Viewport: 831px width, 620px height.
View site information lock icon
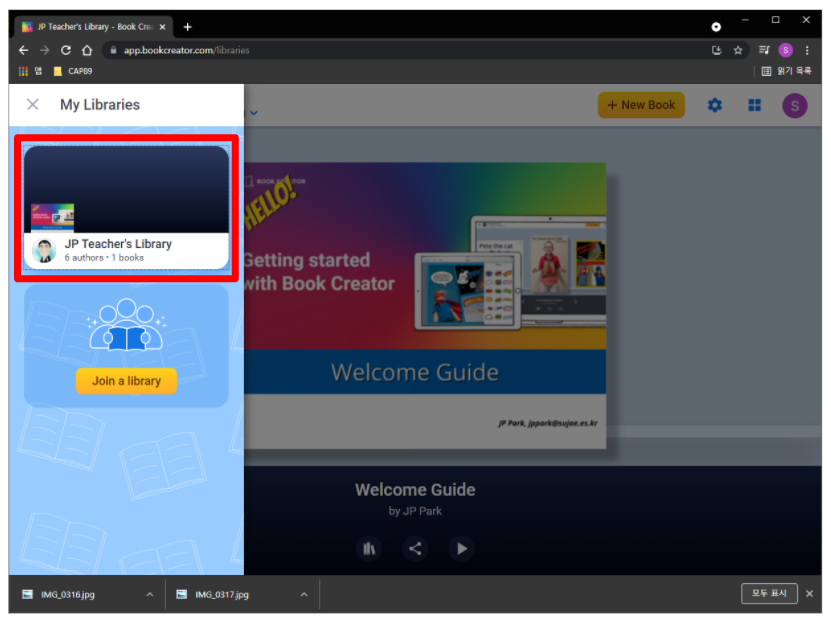(x=113, y=50)
